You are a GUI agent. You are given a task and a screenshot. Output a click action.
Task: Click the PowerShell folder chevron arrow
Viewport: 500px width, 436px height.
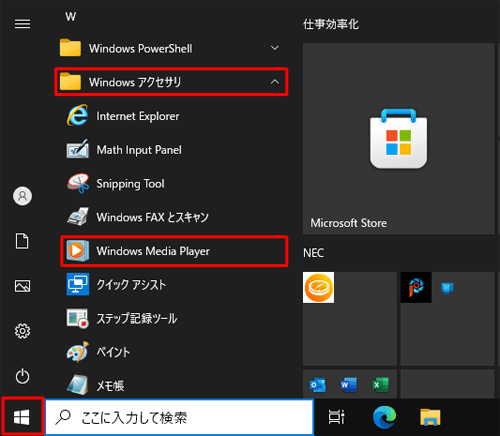coord(275,48)
